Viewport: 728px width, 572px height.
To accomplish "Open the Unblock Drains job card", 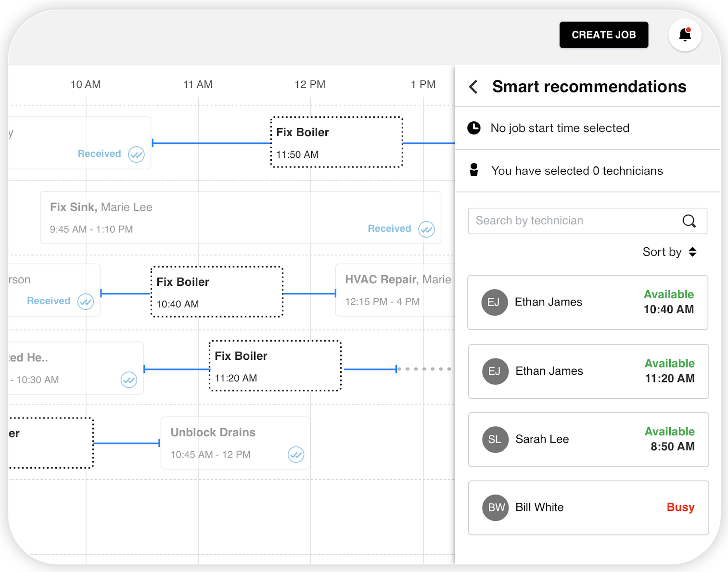I will [x=235, y=443].
